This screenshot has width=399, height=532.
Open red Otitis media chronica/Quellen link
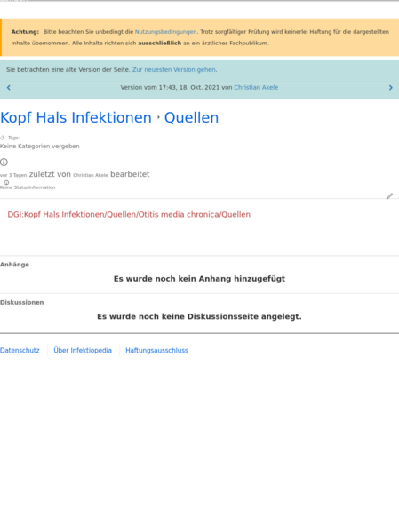pyautogui.click(x=129, y=214)
